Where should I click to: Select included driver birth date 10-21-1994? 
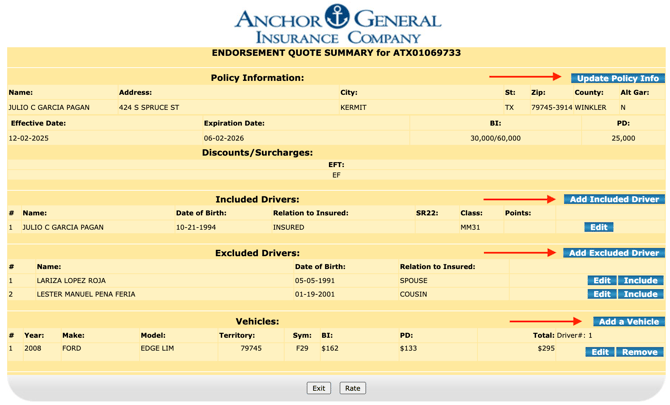click(x=196, y=227)
